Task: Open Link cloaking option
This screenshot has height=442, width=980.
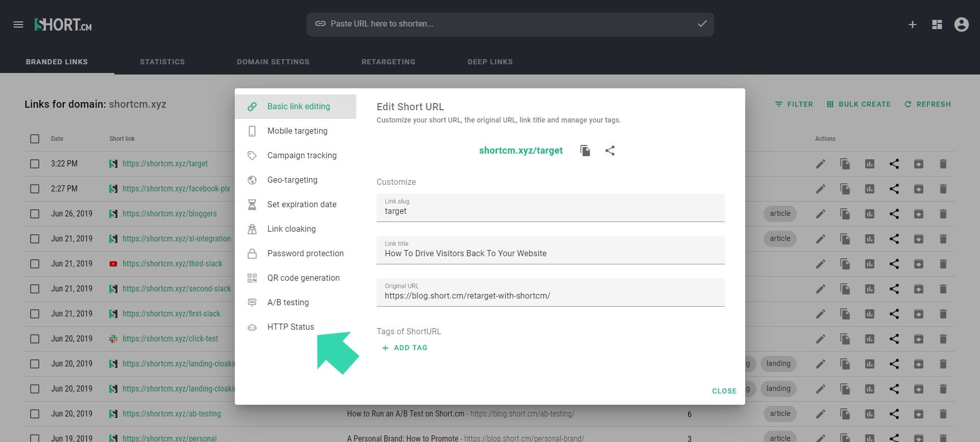Action: click(x=296, y=229)
